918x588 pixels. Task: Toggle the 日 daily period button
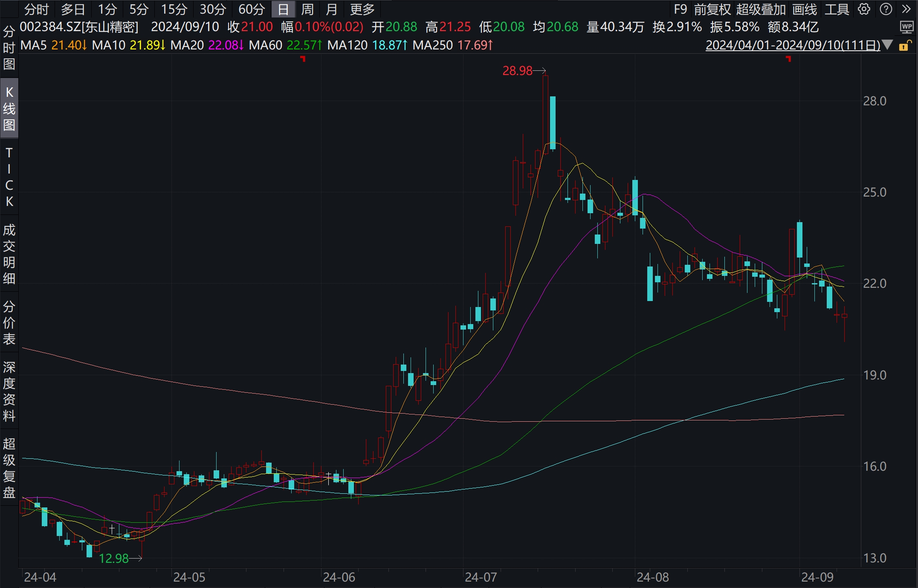coord(283,9)
